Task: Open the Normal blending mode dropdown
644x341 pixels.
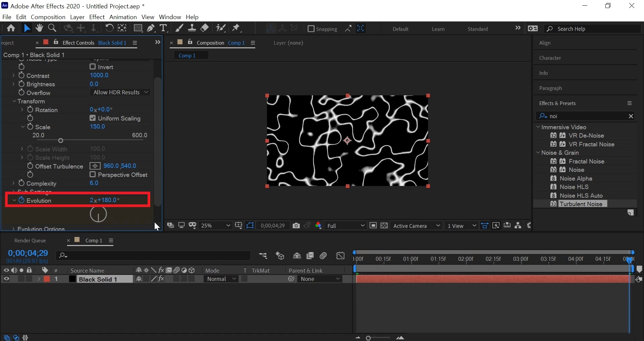Action: [221, 279]
